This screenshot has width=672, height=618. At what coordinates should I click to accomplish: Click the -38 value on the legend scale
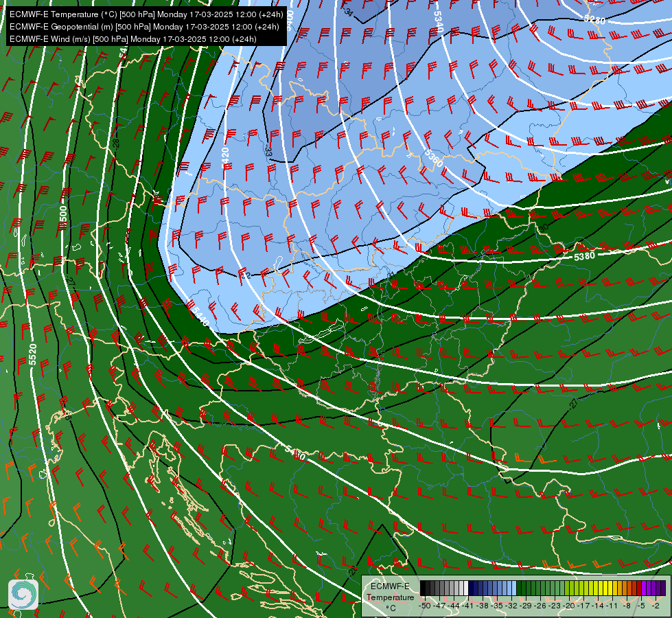click(x=483, y=606)
